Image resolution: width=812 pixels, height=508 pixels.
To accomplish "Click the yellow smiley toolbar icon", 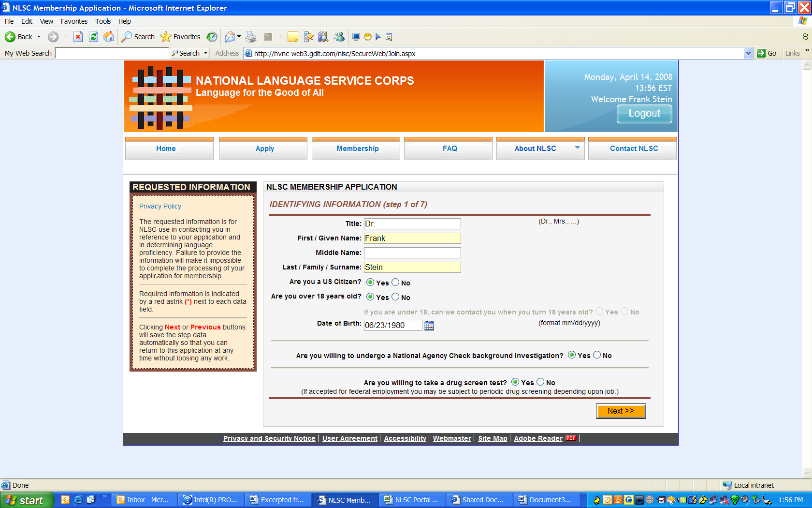I will [367, 37].
